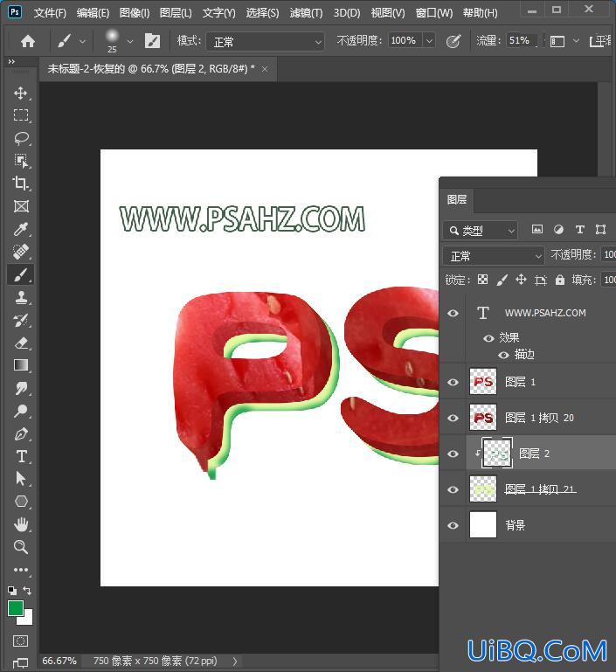Open the Edit Toolbar ellipsis button

pos(21,570)
